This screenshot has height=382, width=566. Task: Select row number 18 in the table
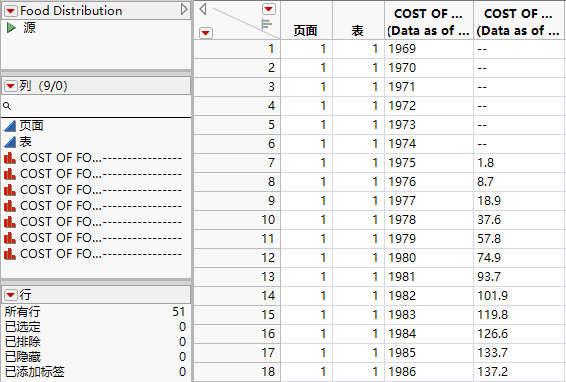point(237,372)
